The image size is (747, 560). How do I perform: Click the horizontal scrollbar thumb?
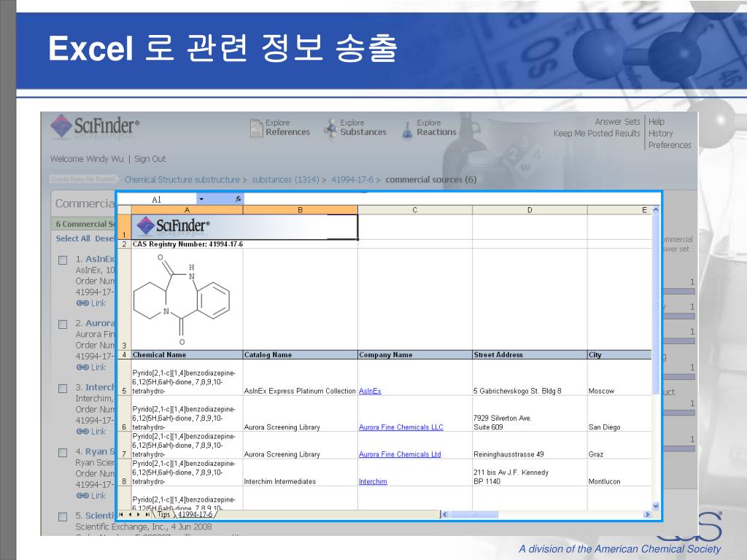[474, 514]
